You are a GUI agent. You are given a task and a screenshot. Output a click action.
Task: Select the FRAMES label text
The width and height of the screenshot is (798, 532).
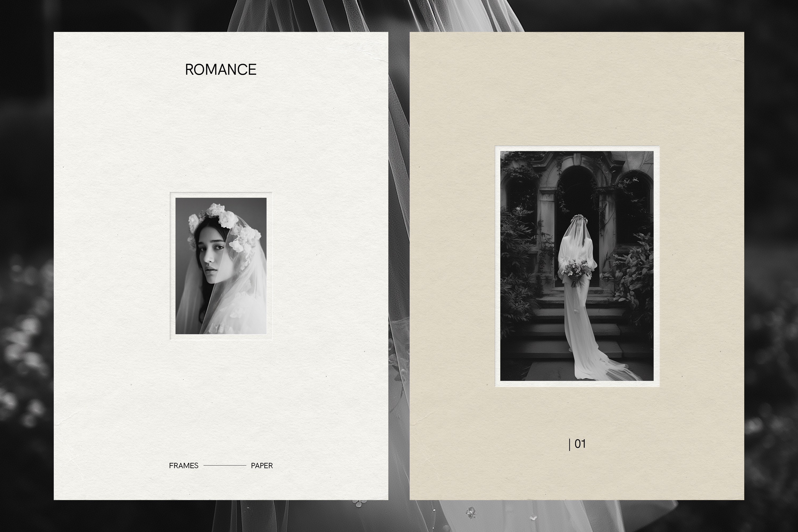184,466
